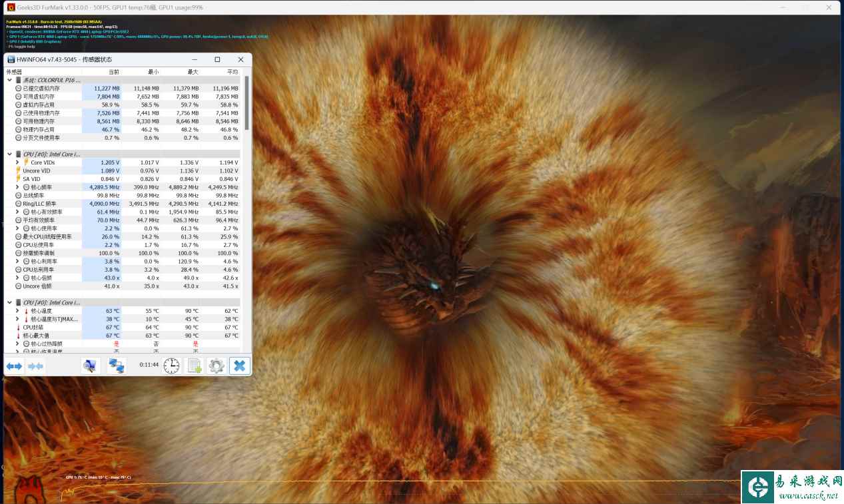Click the thermometer icon beside 核心温度与TJMAX
844x504 pixels.
click(x=27, y=319)
